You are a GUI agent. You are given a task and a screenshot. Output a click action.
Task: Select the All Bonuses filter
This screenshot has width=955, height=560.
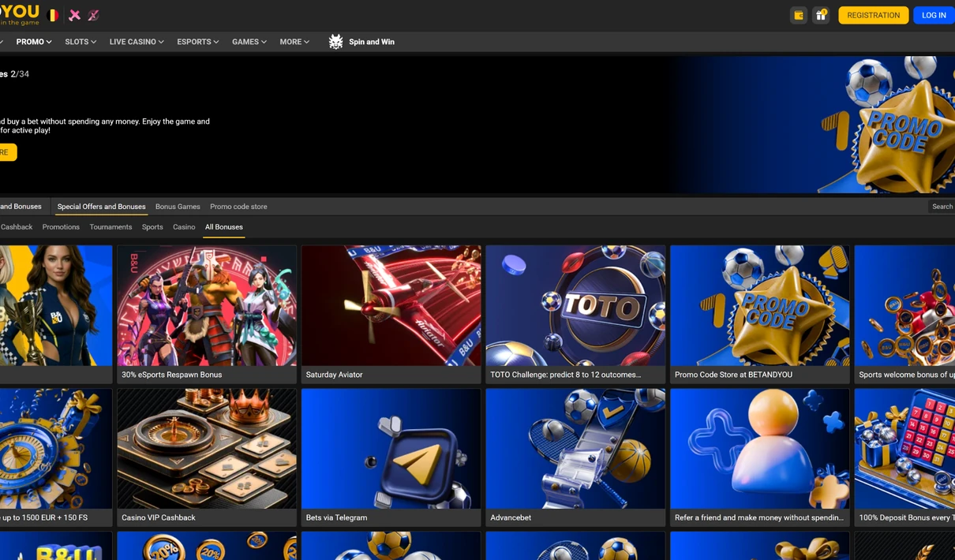click(224, 227)
